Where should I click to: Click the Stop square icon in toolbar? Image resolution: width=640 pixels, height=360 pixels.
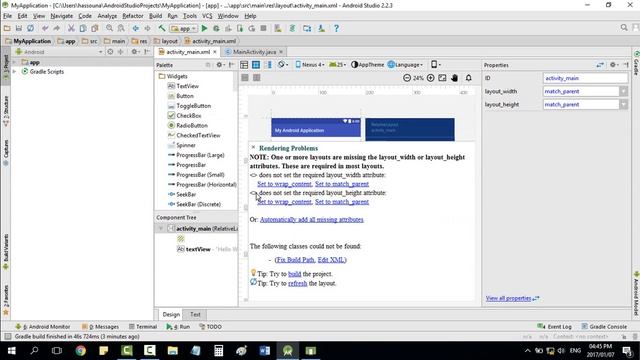click(264, 28)
